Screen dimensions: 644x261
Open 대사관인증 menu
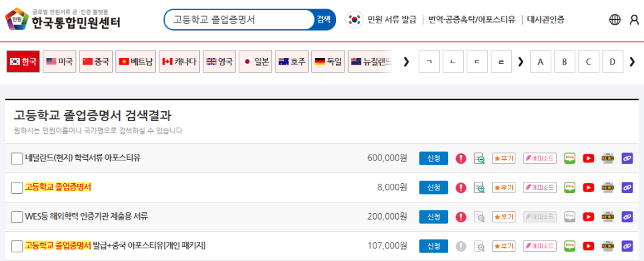545,20
